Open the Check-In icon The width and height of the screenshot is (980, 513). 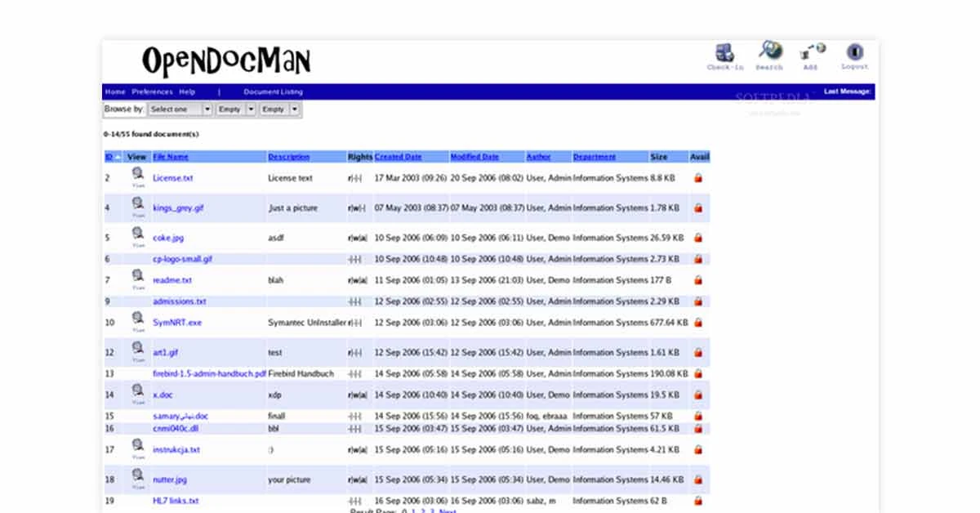pyautogui.click(x=724, y=51)
